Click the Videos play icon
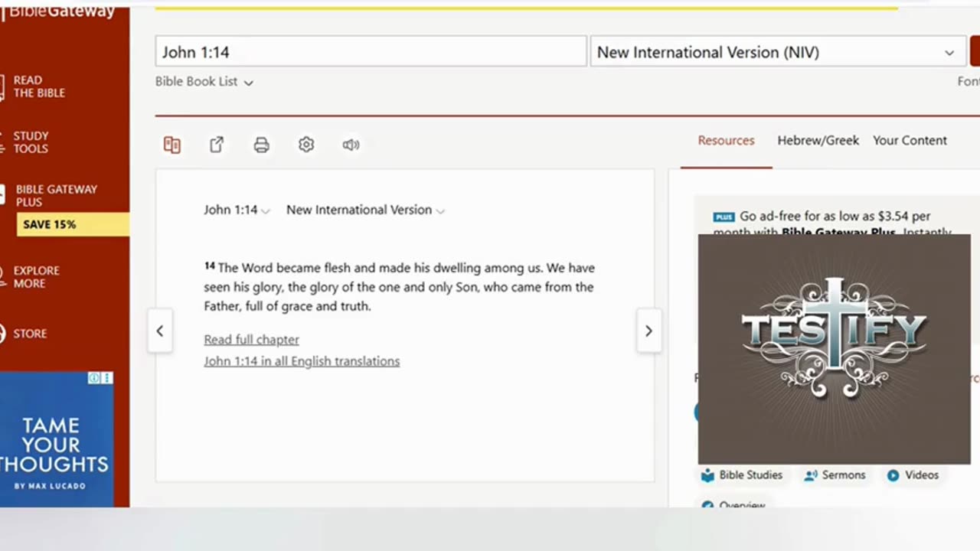The image size is (980, 551). click(893, 475)
